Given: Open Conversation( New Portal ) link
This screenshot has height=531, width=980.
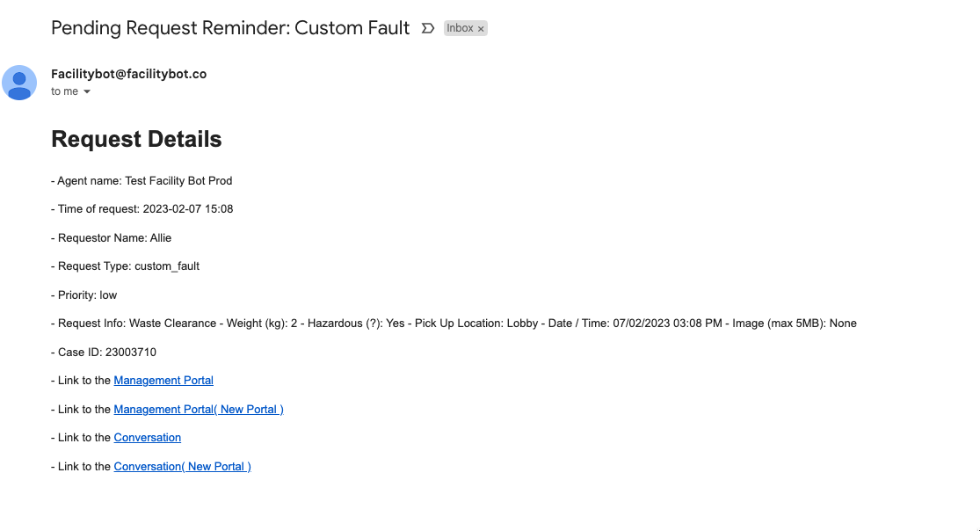Looking at the screenshot, I should (183, 466).
